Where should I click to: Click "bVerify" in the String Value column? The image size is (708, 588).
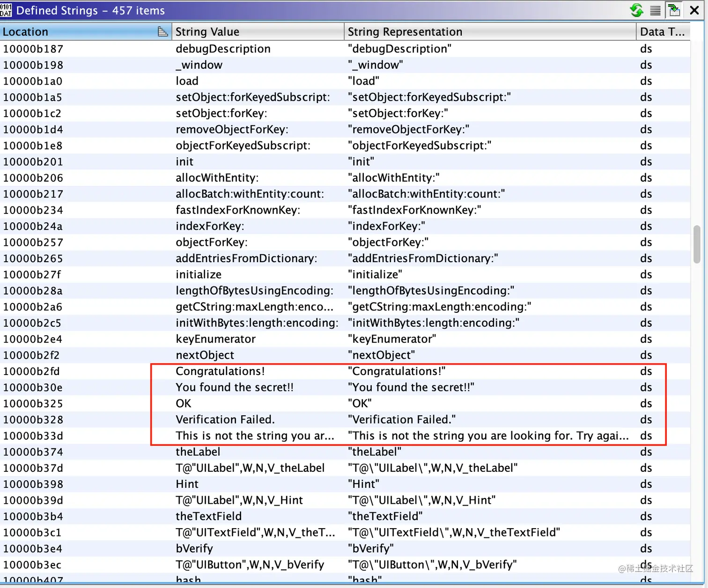click(x=194, y=549)
